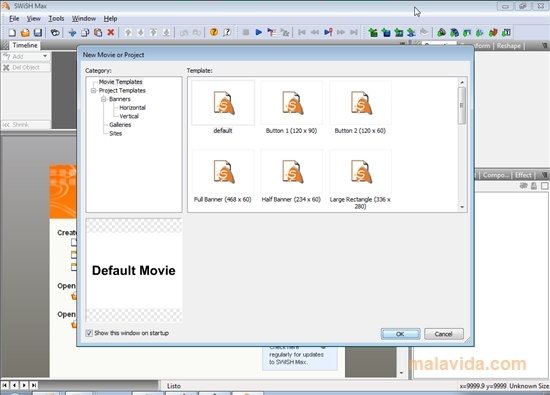Choose the default template
The image size is (550, 395).
223,107
